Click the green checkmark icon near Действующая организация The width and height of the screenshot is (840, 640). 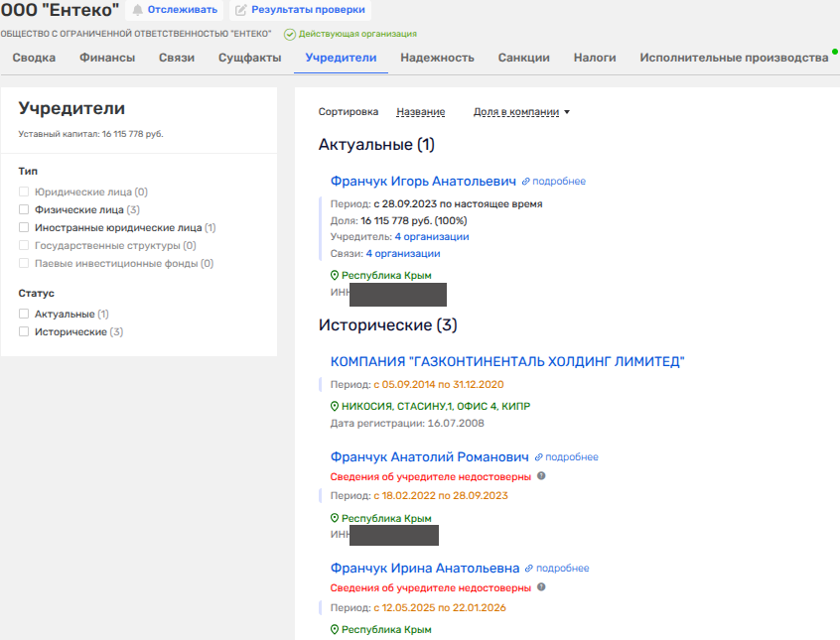point(290,35)
